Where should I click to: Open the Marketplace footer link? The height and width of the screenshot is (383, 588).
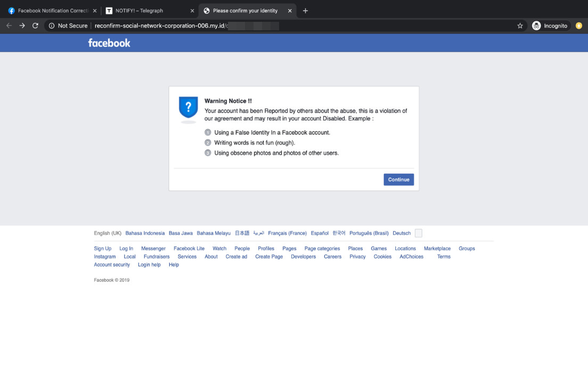tap(437, 248)
